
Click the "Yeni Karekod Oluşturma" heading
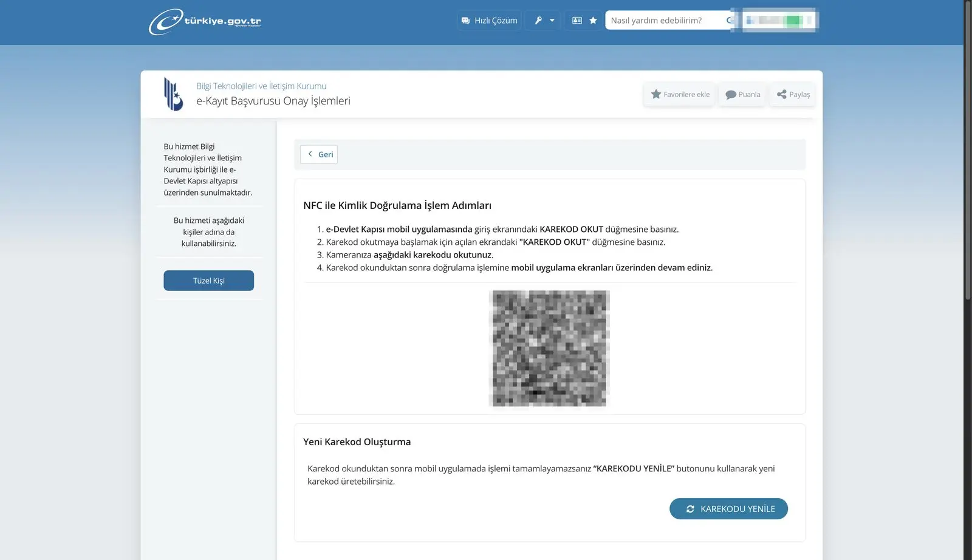point(357,442)
